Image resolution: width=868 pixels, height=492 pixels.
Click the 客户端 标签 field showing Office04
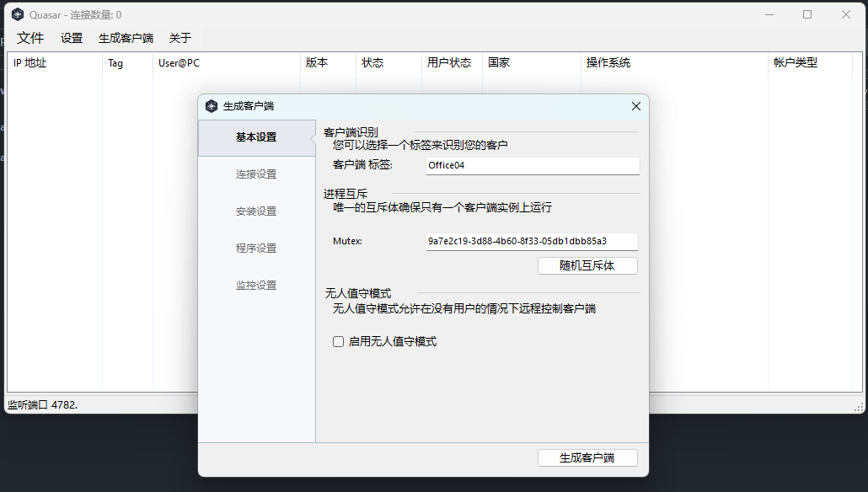tap(532, 165)
